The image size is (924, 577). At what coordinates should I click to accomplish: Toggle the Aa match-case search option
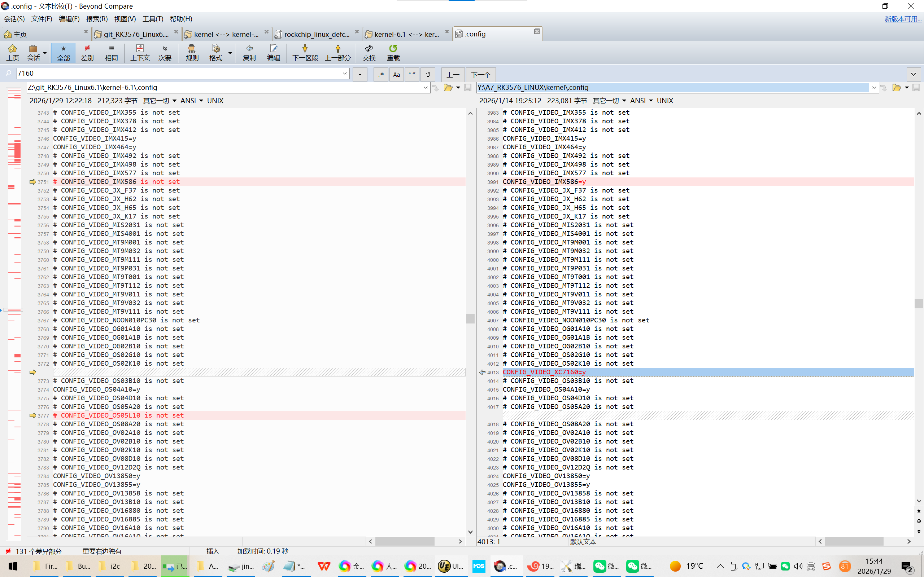[396, 74]
